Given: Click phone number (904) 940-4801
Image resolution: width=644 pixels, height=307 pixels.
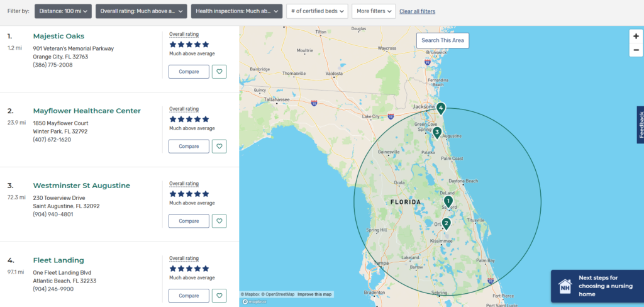Looking at the screenshot, I should 53,215.
